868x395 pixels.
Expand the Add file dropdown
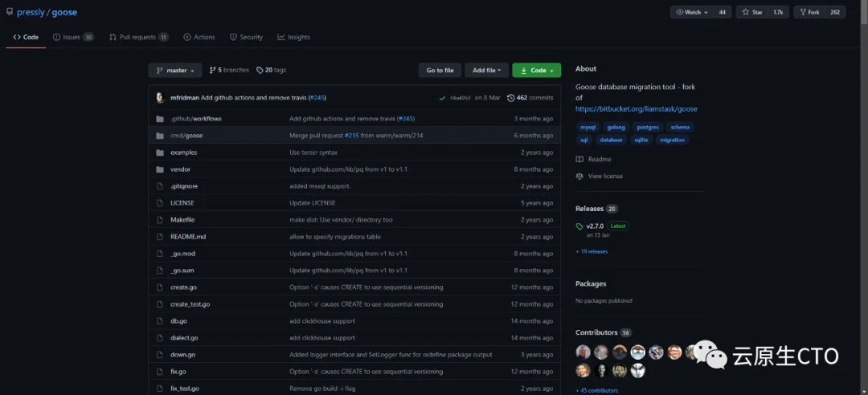pos(486,71)
